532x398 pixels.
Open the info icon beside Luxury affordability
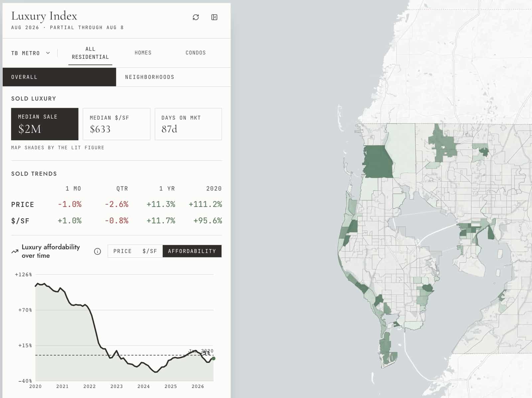click(97, 251)
